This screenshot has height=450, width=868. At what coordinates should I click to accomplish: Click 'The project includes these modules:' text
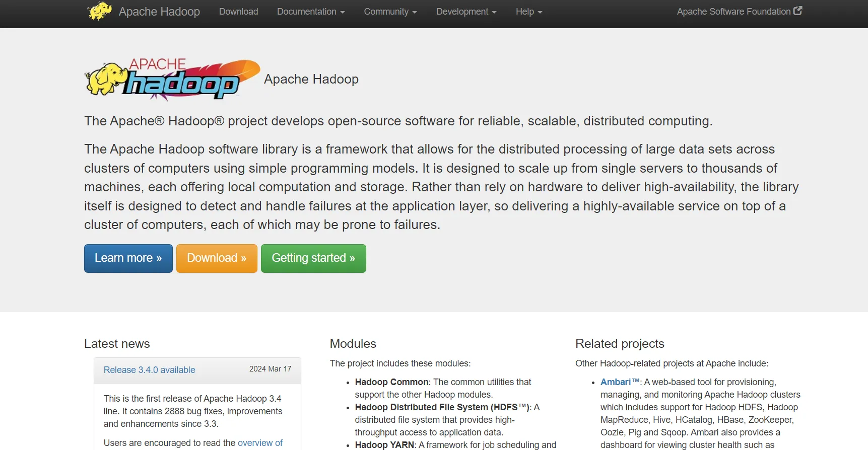click(400, 363)
